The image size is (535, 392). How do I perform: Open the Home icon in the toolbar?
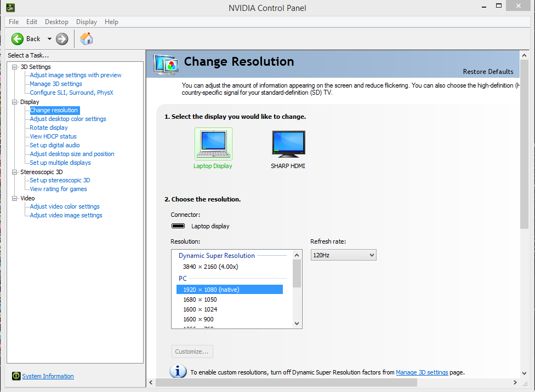tap(87, 39)
